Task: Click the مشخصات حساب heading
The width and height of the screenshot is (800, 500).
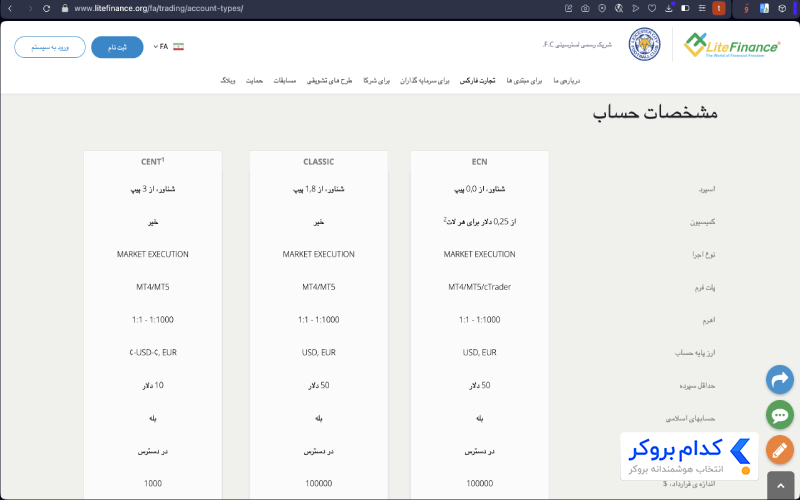Action: (655, 113)
